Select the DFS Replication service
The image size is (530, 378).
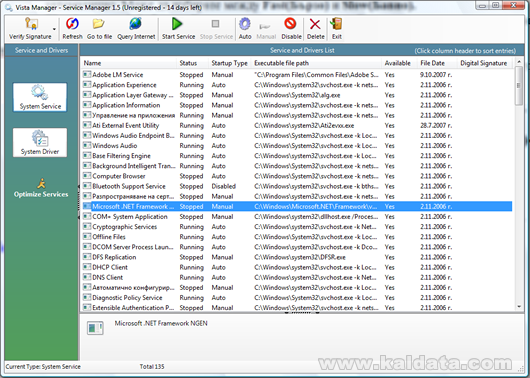tap(297, 257)
